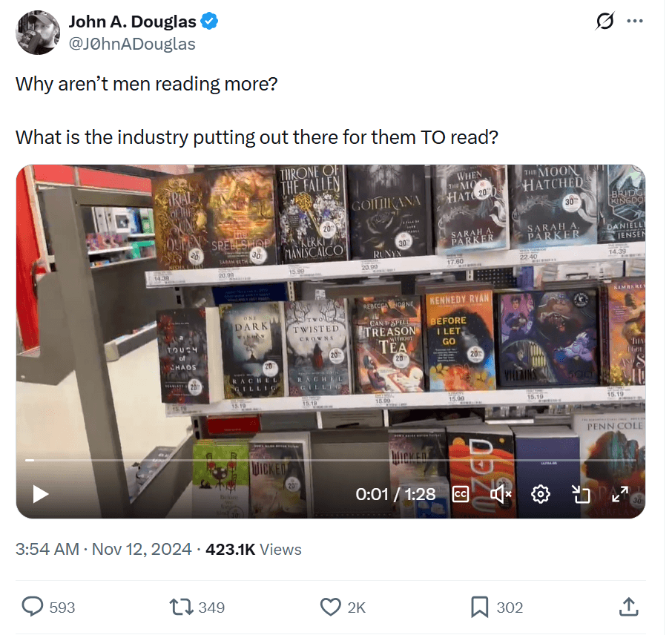672x635 pixels.
Task: Play the video with the play button
Action: point(41,494)
